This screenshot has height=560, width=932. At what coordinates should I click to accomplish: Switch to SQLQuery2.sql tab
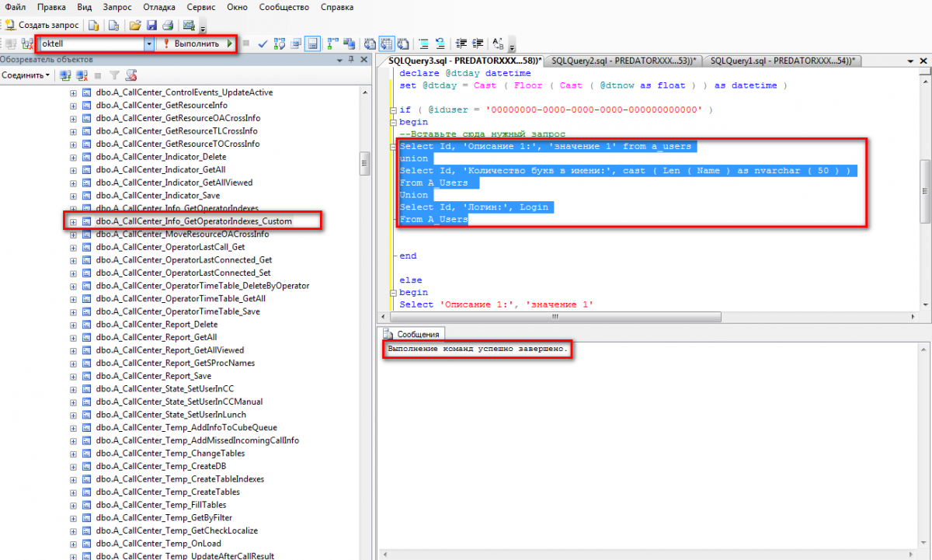click(x=621, y=61)
